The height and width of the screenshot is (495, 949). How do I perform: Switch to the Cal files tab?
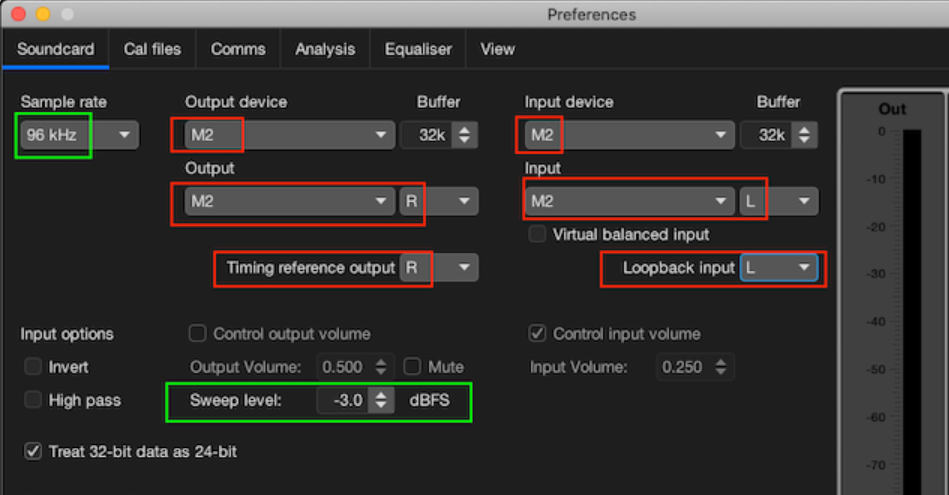point(152,49)
